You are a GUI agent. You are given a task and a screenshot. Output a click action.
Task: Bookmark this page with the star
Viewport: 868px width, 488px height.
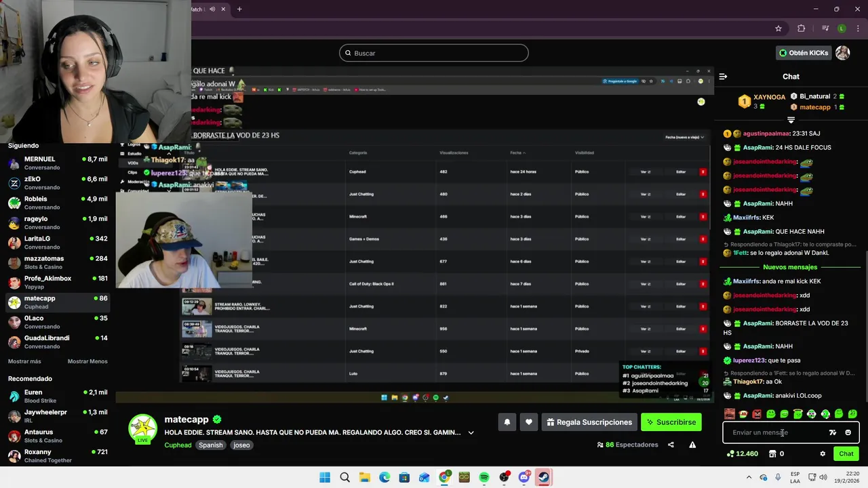tap(778, 28)
